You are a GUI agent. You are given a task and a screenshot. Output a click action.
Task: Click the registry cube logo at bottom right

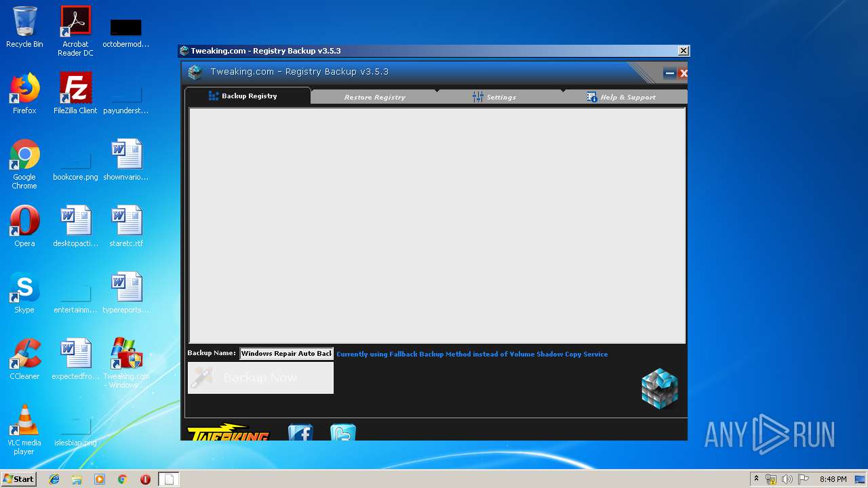pos(660,388)
